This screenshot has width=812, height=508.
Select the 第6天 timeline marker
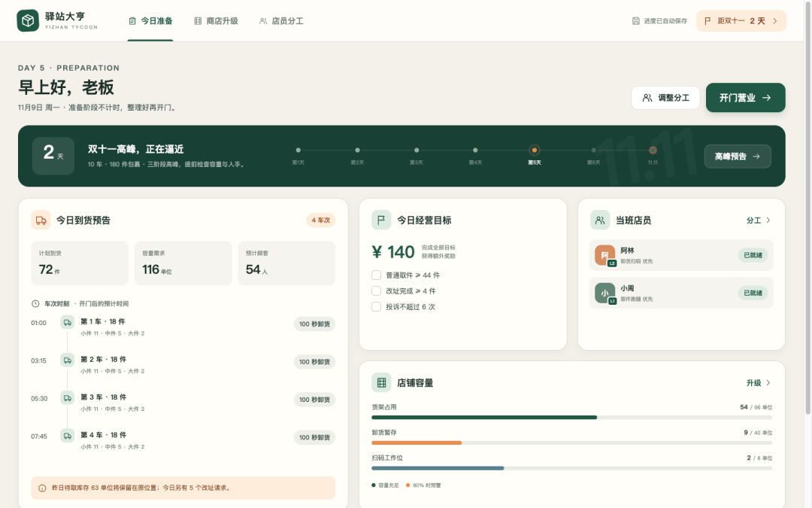coord(593,151)
